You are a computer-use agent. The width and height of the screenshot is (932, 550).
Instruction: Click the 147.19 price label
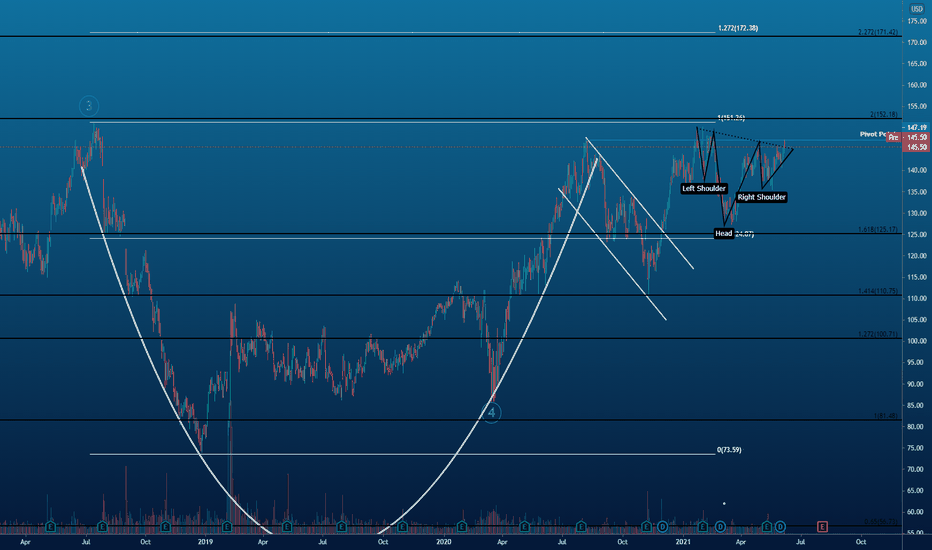917,127
